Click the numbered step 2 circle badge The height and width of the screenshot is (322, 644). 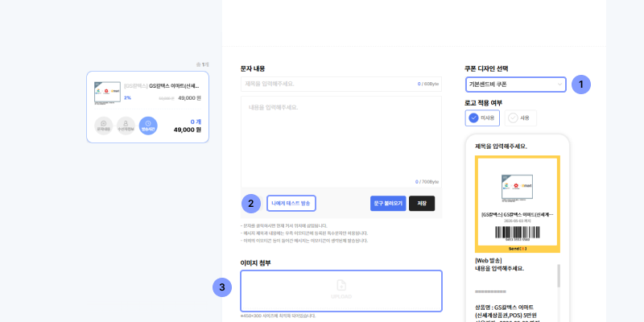coord(251,204)
